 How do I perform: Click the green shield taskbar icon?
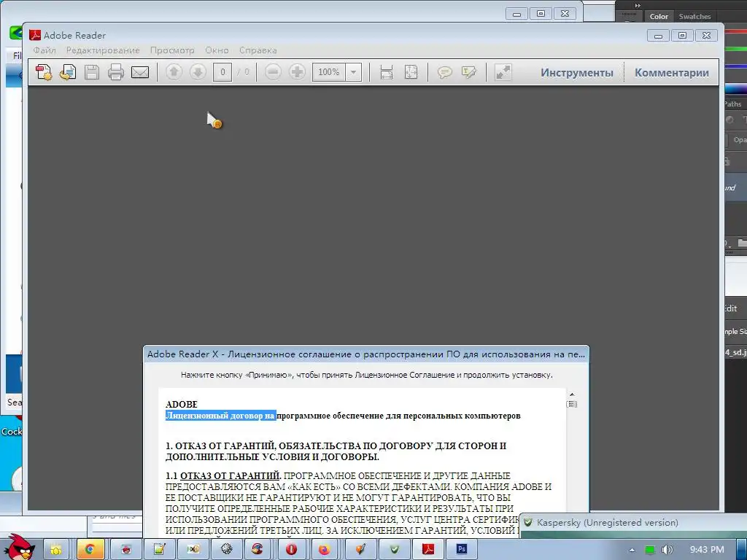point(395,549)
